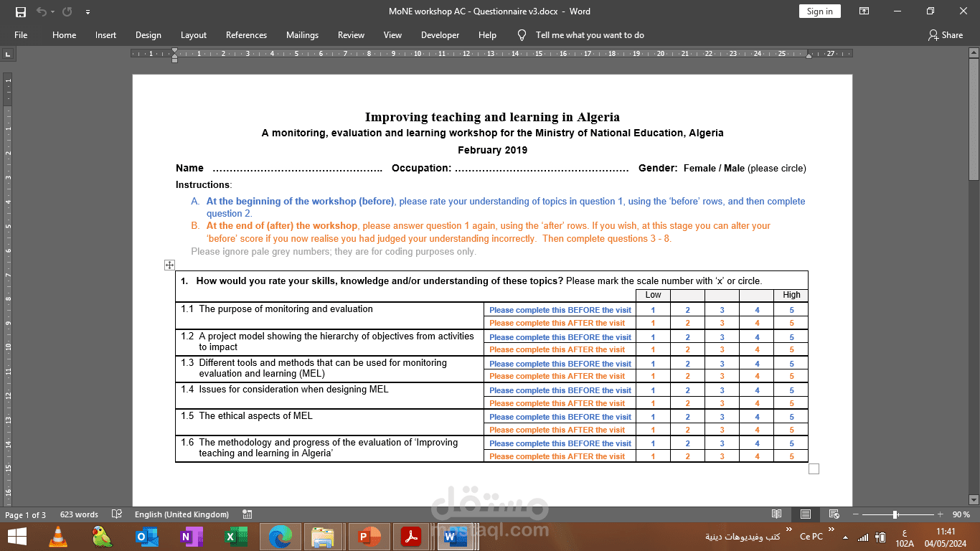This screenshot has height=551, width=980.
Task: Click the zoom out minus button
Action: (x=855, y=514)
